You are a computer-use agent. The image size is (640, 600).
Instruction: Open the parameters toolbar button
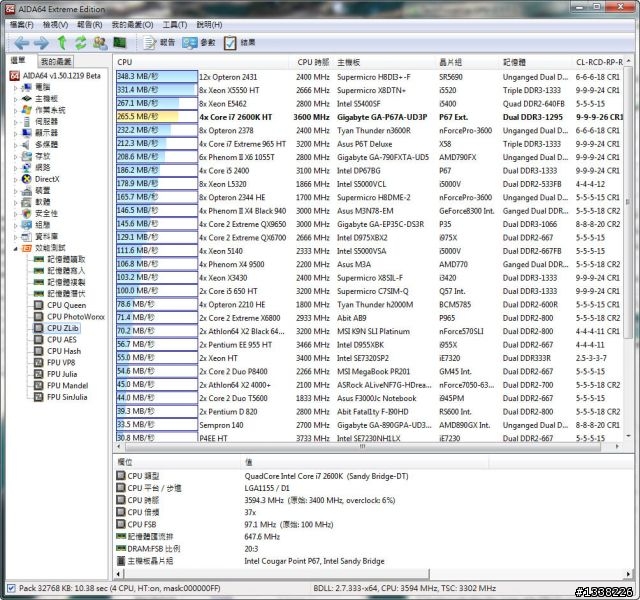tap(199, 42)
